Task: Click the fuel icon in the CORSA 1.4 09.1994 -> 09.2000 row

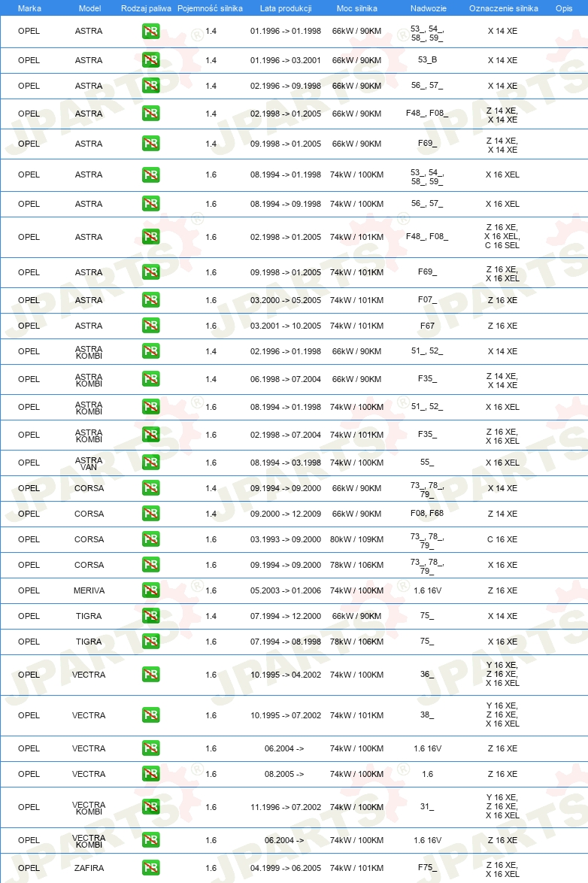Action: (x=150, y=487)
